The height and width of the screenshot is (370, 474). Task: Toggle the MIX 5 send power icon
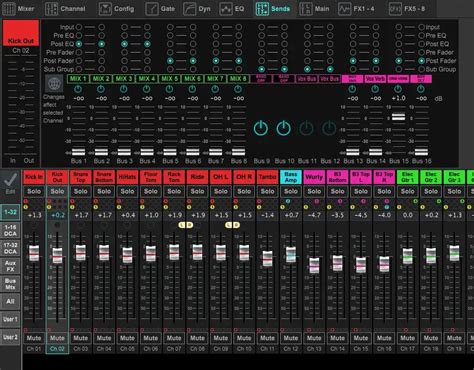pos(169,89)
